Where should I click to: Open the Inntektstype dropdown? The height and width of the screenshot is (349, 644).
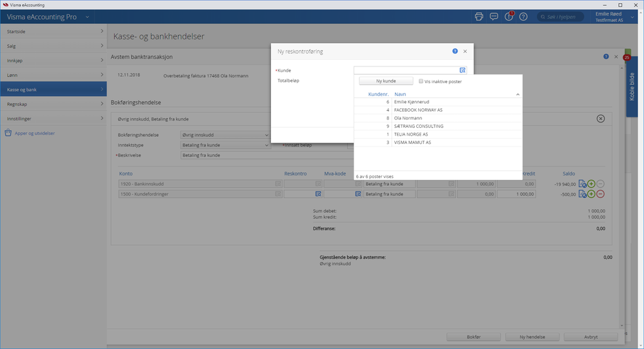click(x=225, y=145)
